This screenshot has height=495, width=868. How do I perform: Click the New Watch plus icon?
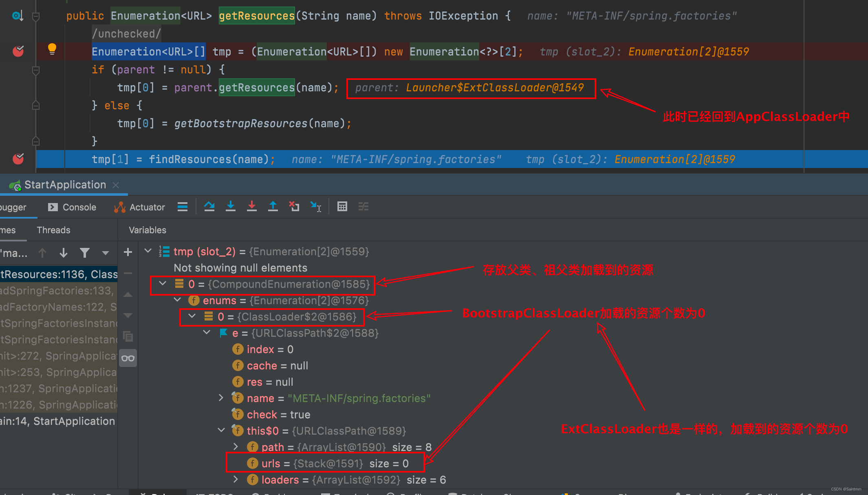tap(128, 252)
